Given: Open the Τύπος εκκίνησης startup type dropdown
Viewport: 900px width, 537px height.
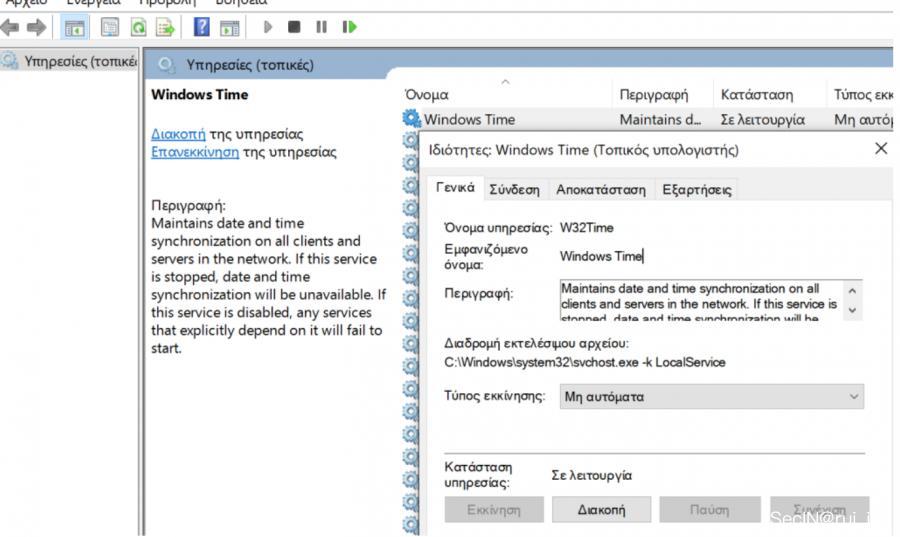Looking at the screenshot, I should tap(711, 396).
